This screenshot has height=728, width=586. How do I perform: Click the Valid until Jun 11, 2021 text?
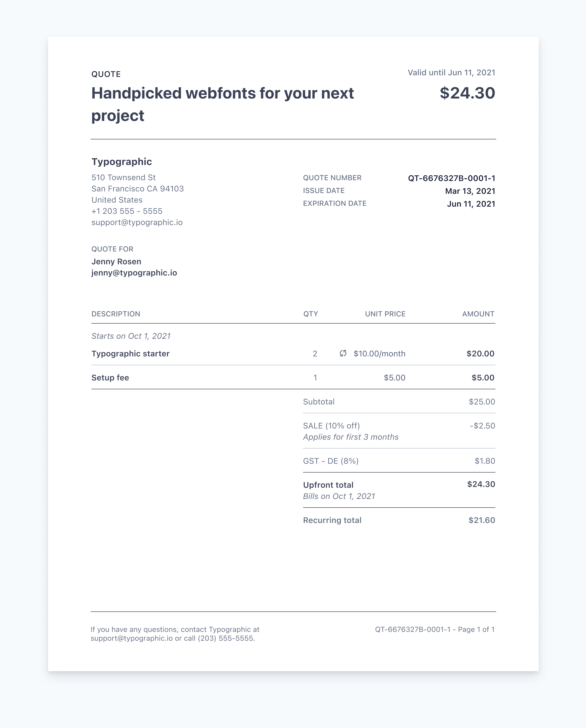(452, 73)
